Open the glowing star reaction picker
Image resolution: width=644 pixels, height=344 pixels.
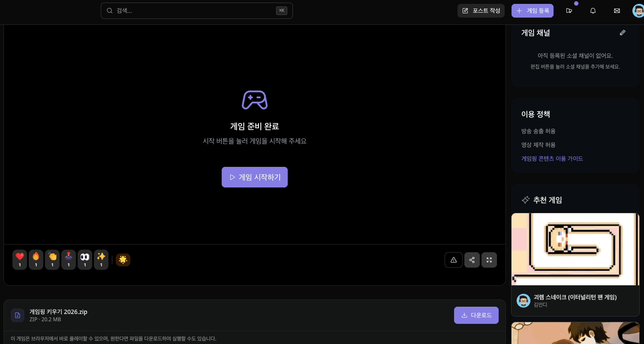(123, 260)
